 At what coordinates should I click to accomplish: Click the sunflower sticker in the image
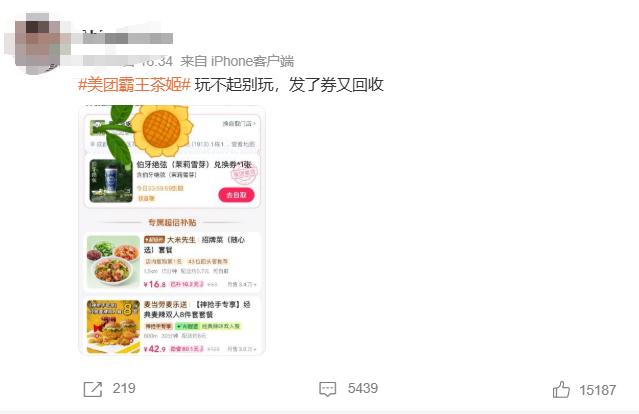162,130
